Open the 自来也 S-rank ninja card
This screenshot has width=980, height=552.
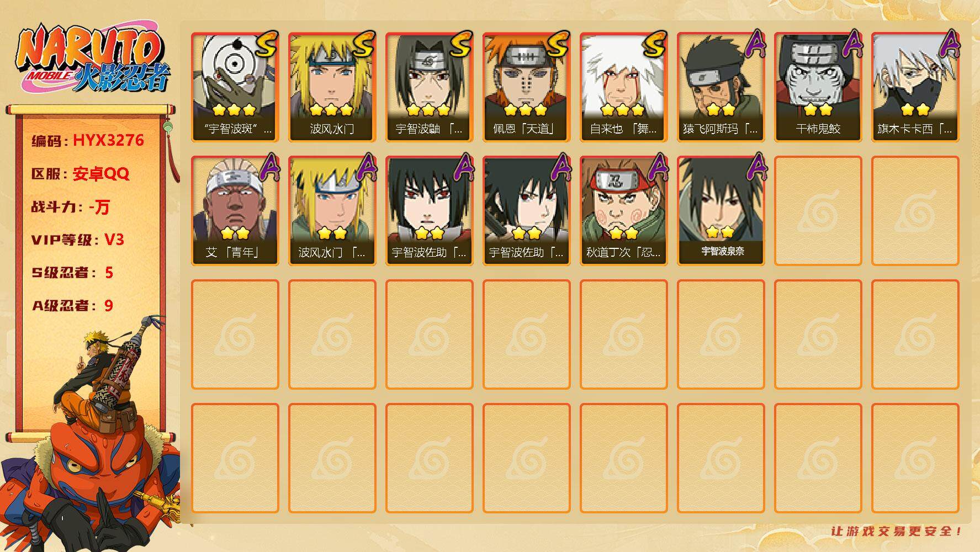point(623,87)
